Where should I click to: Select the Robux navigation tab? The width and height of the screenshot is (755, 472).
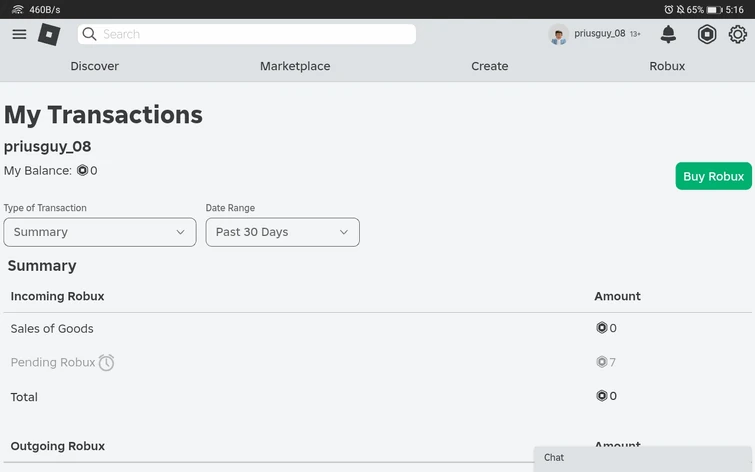click(667, 66)
